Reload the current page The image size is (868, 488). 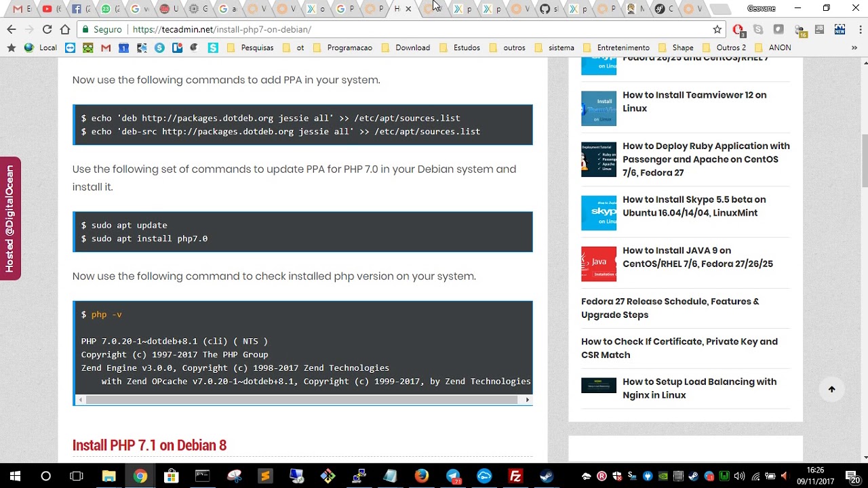(x=47, y=29)
